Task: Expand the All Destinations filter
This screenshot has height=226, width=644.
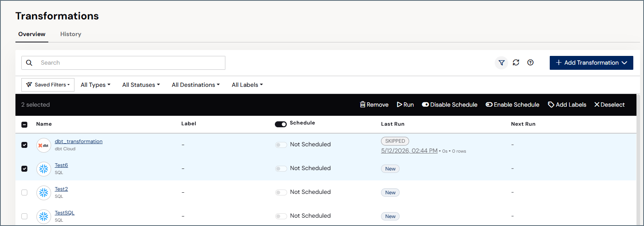Action: (196, 85)
